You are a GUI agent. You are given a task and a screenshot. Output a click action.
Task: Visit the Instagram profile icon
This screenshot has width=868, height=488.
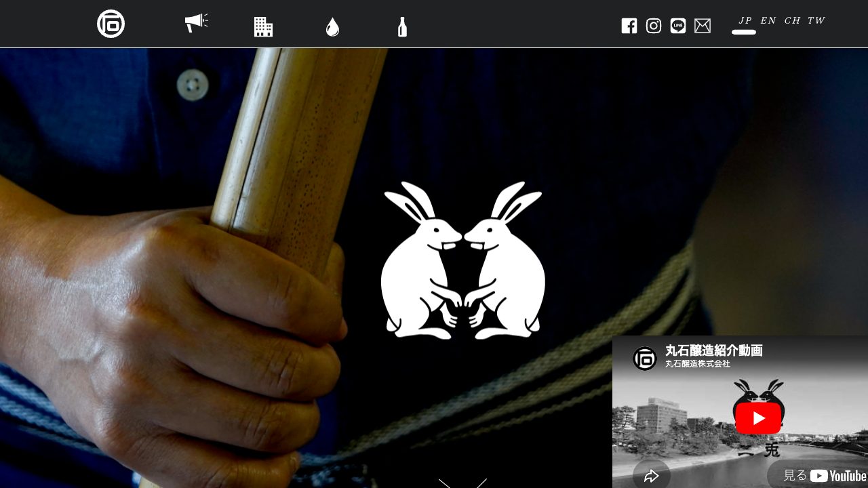(x=654, y=26)
